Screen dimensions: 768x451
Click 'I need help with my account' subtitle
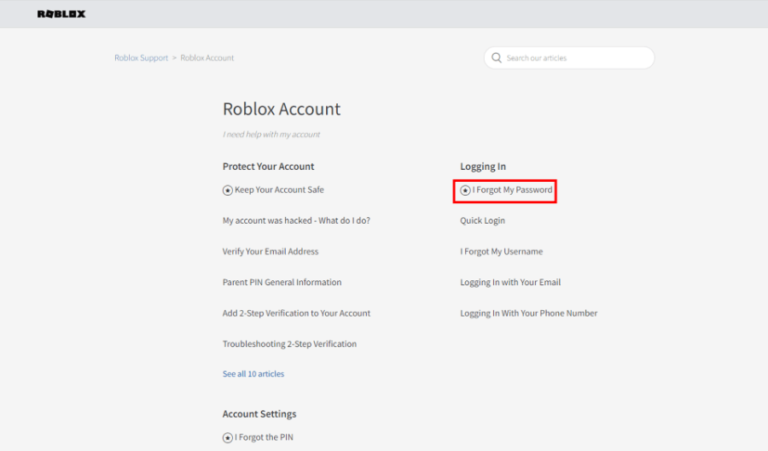pyautogui.click(x=271, y=134)
